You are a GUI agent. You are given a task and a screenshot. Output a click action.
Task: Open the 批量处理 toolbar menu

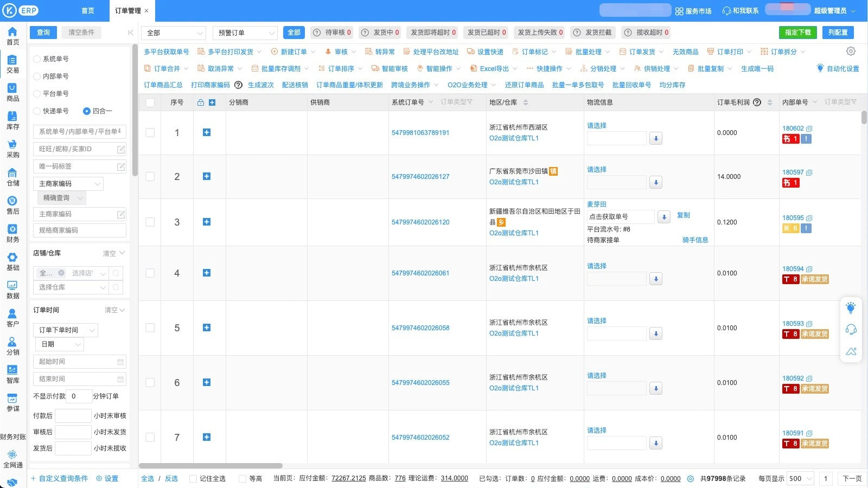coord(588,52)
